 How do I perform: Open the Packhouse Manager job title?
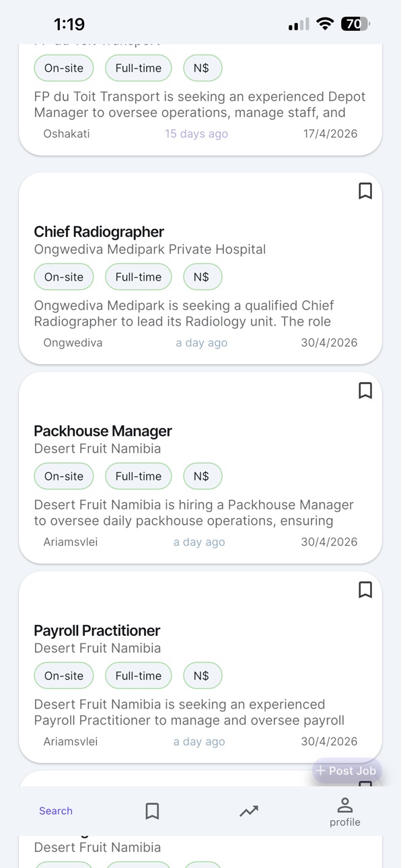103,431
